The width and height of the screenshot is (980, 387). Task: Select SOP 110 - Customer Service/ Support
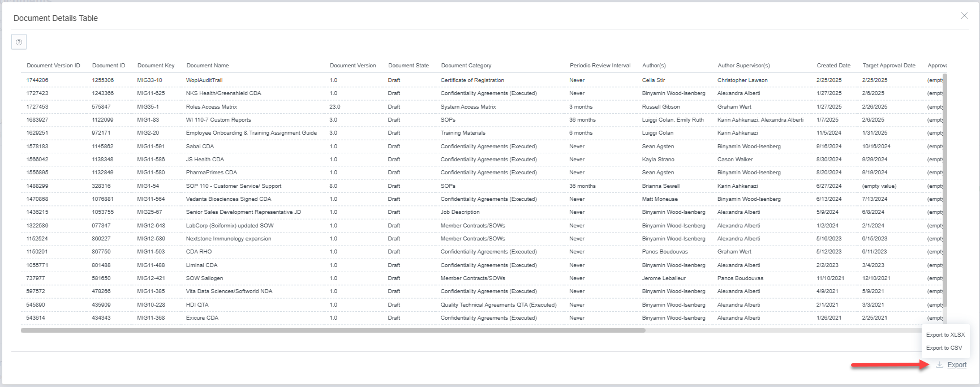[234, 186]
